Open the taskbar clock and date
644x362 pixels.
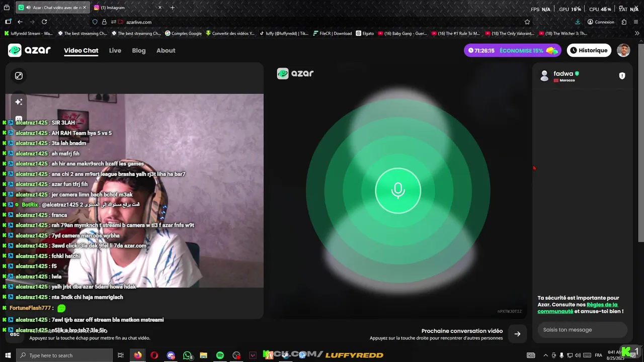point(615,355)
